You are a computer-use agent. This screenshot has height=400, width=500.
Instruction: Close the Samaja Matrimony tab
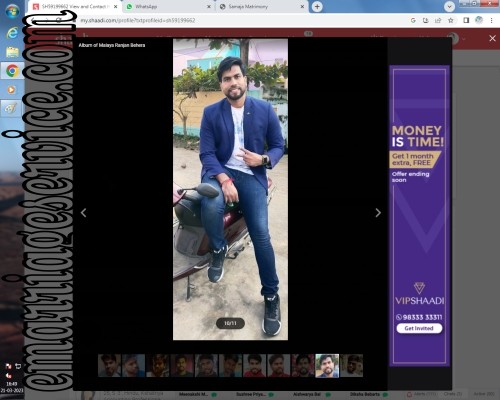302,7
